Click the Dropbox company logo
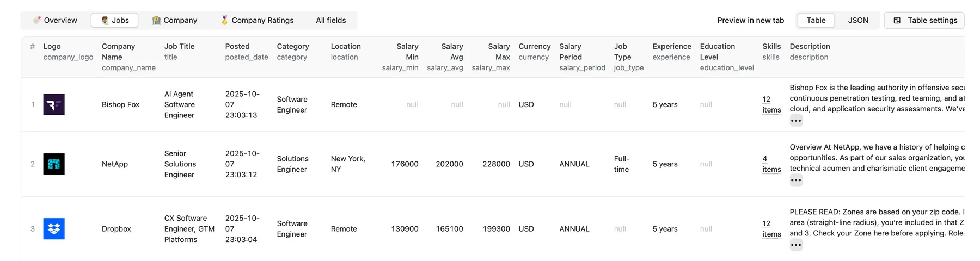The height and width of the screenshot is (261, 980). tap(54, 229)
